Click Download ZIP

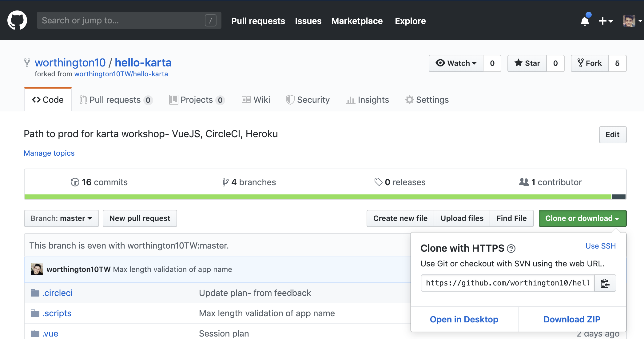572,319
